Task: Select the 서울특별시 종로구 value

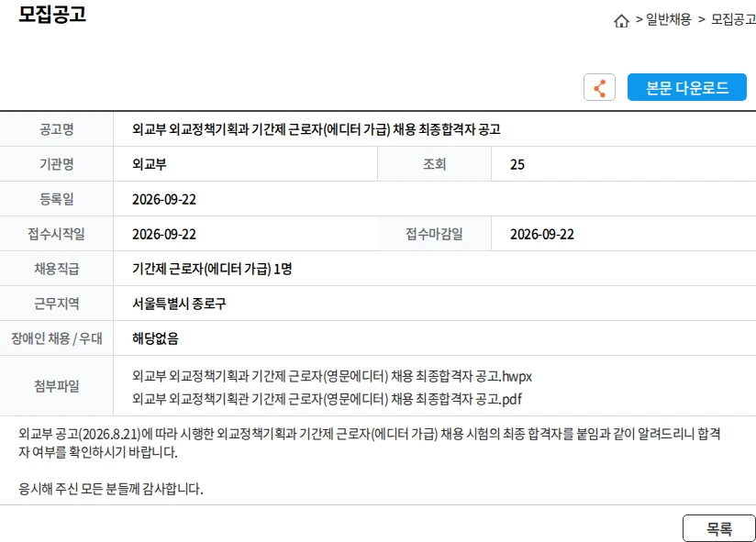Action: click(x=179, y=304)
